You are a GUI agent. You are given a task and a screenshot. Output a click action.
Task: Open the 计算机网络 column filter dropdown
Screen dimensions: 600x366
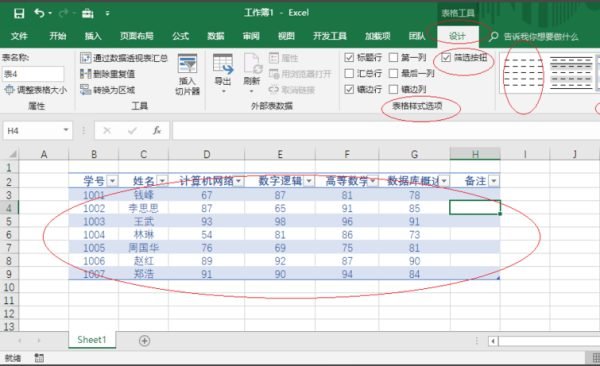(239, 181)
